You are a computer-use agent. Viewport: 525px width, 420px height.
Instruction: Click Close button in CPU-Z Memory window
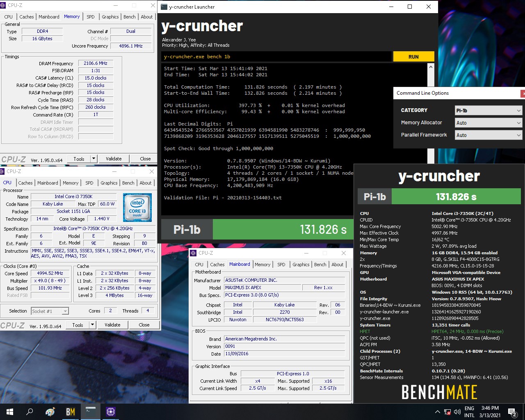145,159
